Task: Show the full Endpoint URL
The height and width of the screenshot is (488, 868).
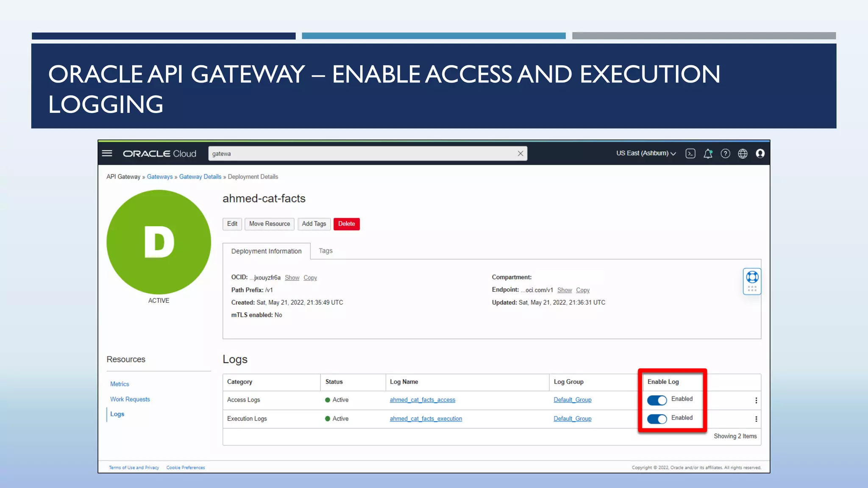Action: click(565, 290)
